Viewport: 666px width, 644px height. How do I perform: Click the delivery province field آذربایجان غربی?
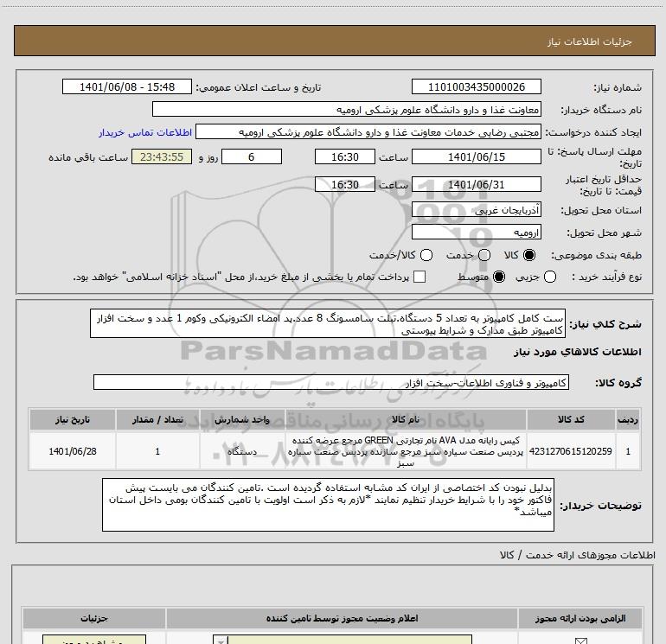[x=476, y=210]
